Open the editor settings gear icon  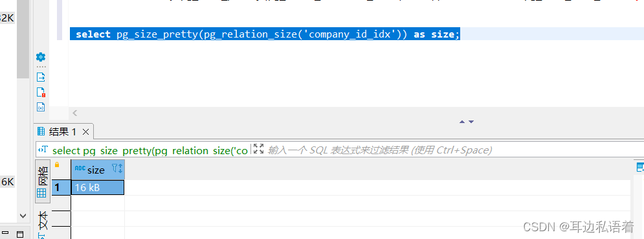coord(41,57)
